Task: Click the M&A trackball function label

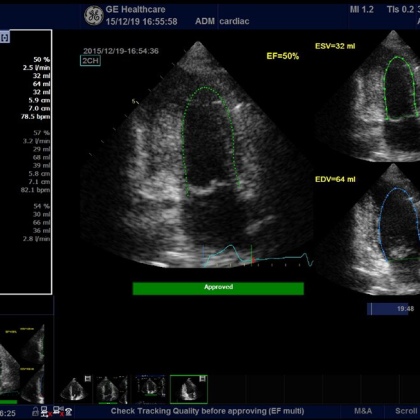Action: [362, 411]
